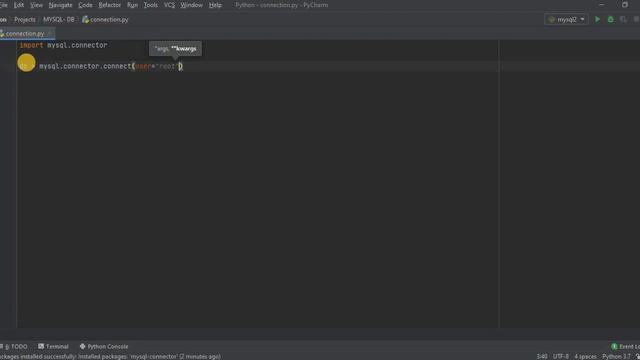Click the Python file icon in breadcrumb

[85, 20]
